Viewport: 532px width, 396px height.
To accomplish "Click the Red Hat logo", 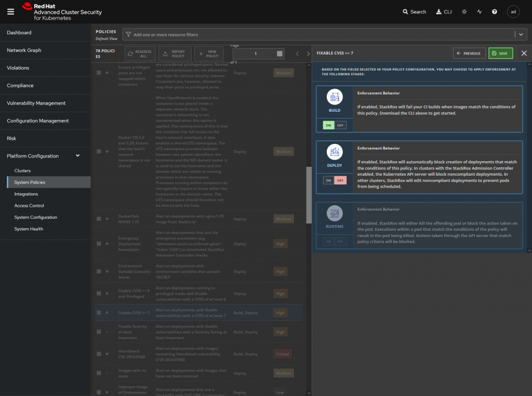I will pyautogui.click(x=62, y=12).
